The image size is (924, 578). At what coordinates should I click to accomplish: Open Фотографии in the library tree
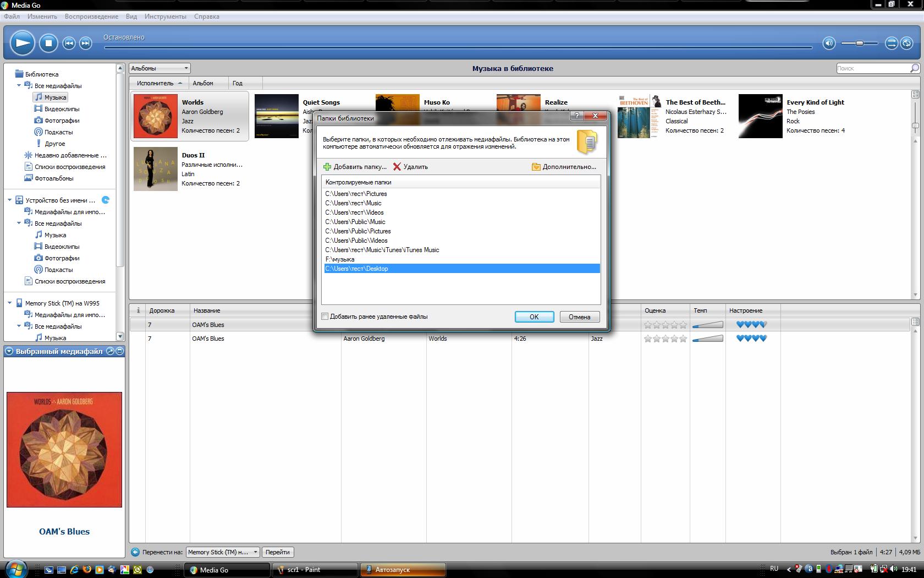pos(57,121)
